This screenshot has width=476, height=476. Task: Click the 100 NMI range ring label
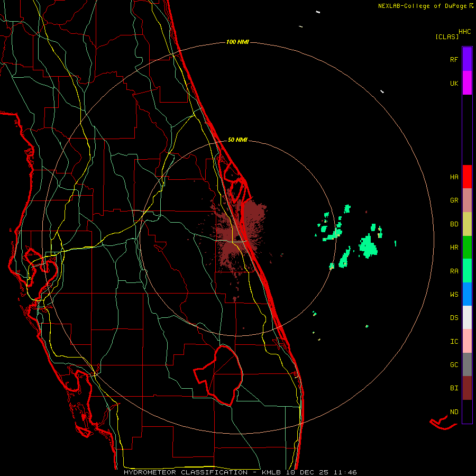point(237,42)
